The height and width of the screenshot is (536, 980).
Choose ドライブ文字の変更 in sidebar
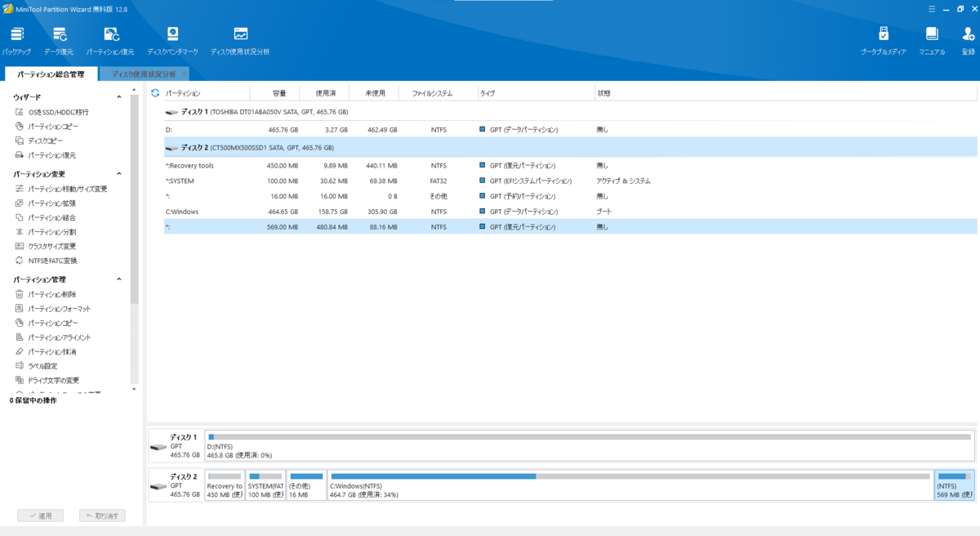tap(47, 380)
